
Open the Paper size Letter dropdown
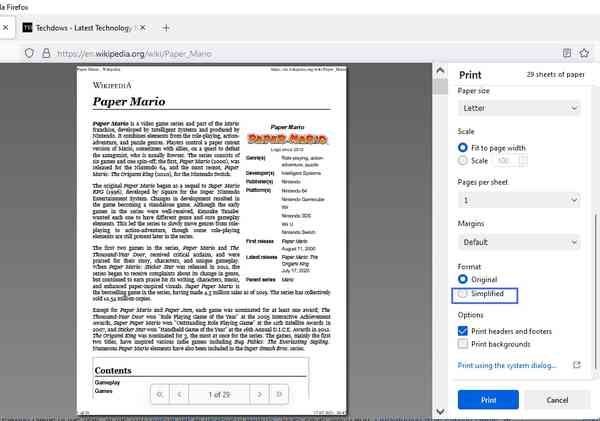click(x=519, y=108)
